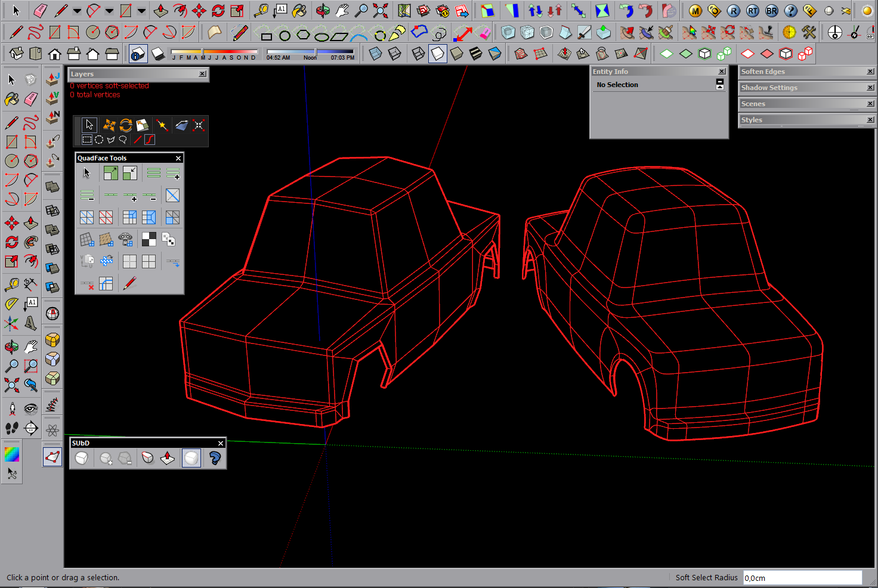Select the Axes tool
This screenshot has height=588, width=878.
point(11,323)
